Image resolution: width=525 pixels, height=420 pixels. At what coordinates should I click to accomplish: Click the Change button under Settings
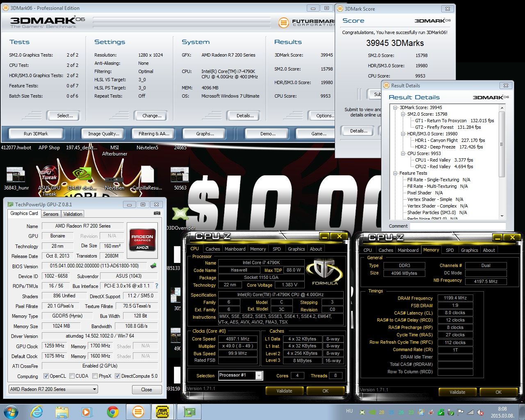tap(150, 116)
